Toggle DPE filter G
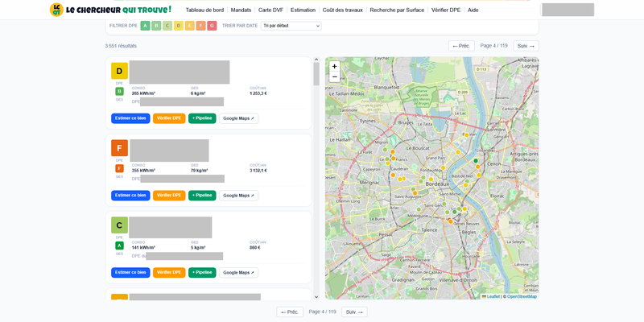The image size is (644, 322). click(x=212, y=26)
